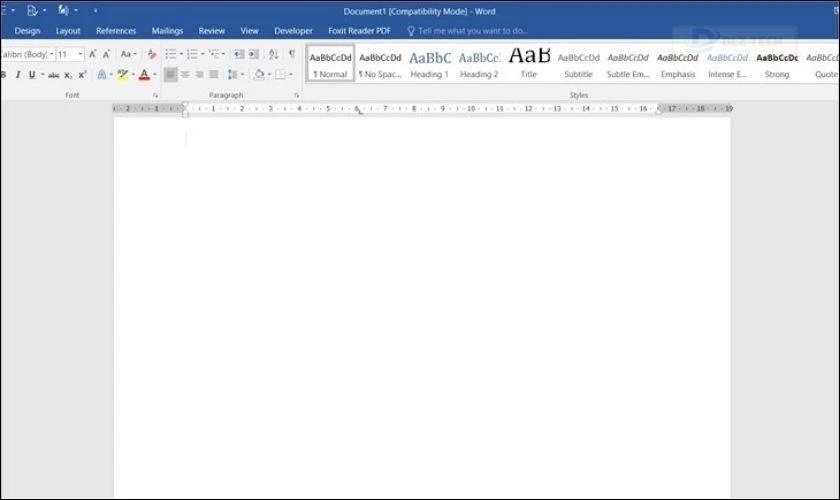Image resolution: width=840 pixels, height=500 pixels.
Task: Toggle superscript formatting
Action: tap(82, 75)
